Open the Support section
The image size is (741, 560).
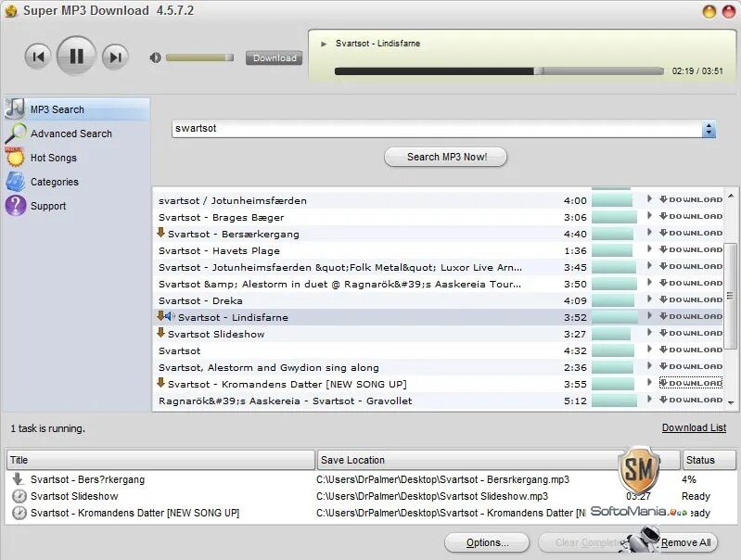(48, 206)
